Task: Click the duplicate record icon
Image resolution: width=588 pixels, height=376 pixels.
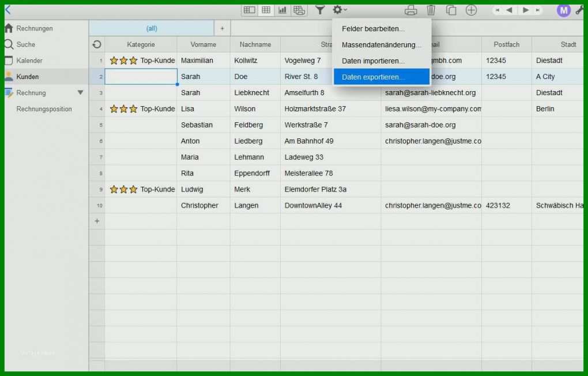Action: (x=451, y=10)
